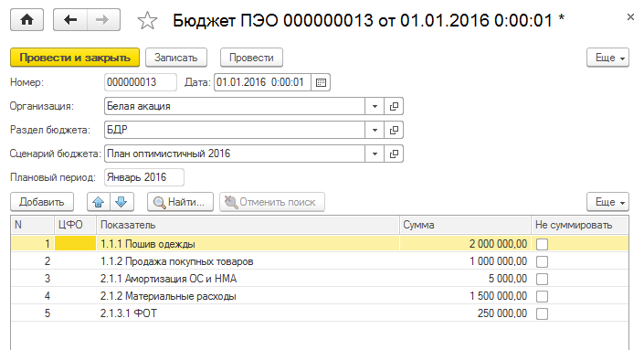The image size is (644, 350).
Task: Go to the home page icon
Action: tap(26, 20)
